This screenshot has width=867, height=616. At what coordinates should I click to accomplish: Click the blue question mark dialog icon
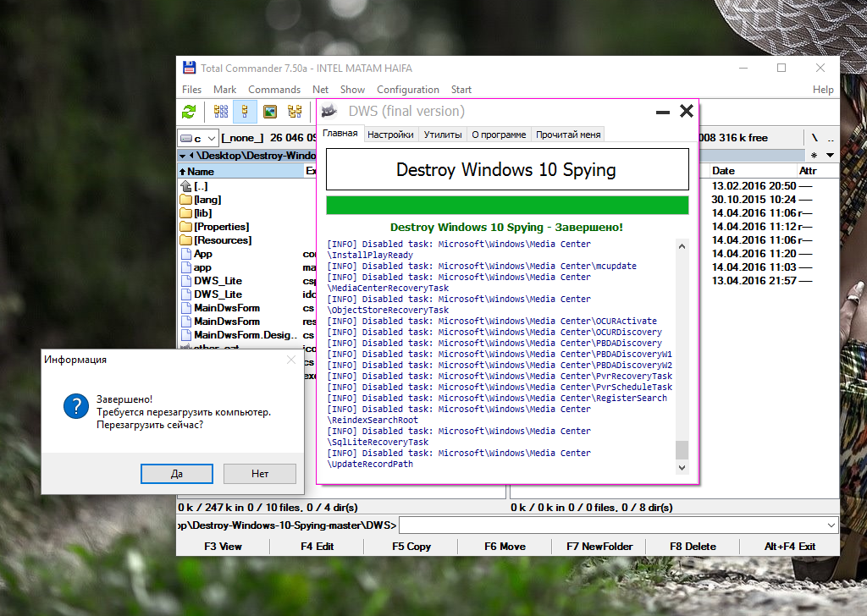75,407
